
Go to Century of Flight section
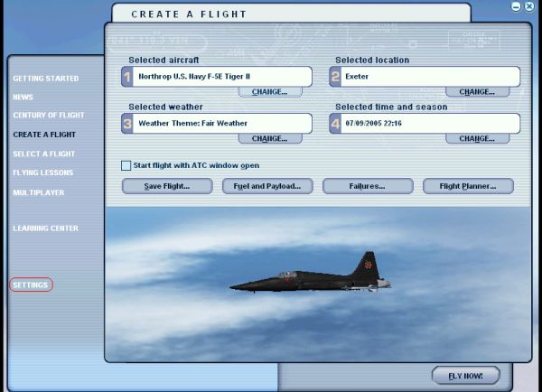(49, 116)
